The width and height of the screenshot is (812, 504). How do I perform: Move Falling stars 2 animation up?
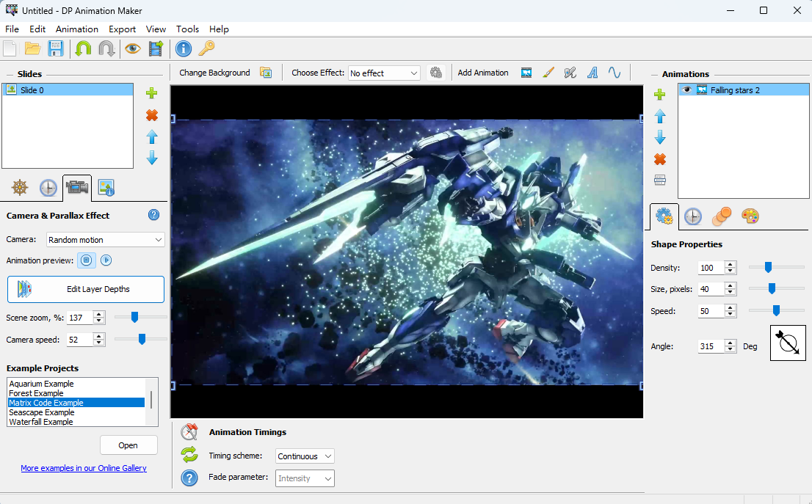click(x=660, y=117)
